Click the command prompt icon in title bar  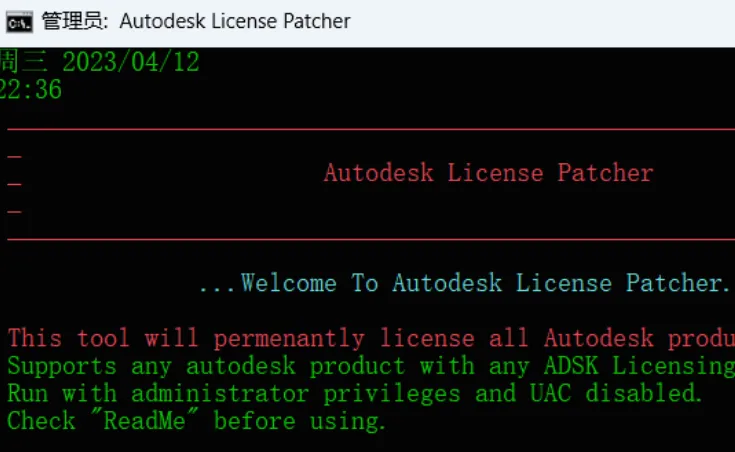click(x=19, y=23)
